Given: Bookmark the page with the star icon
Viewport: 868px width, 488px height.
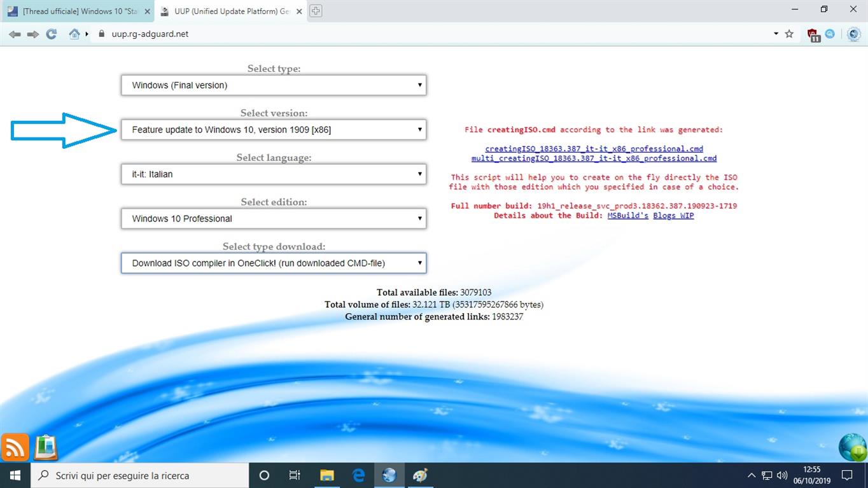Looking at the screenshot, I should coord(789,34).
